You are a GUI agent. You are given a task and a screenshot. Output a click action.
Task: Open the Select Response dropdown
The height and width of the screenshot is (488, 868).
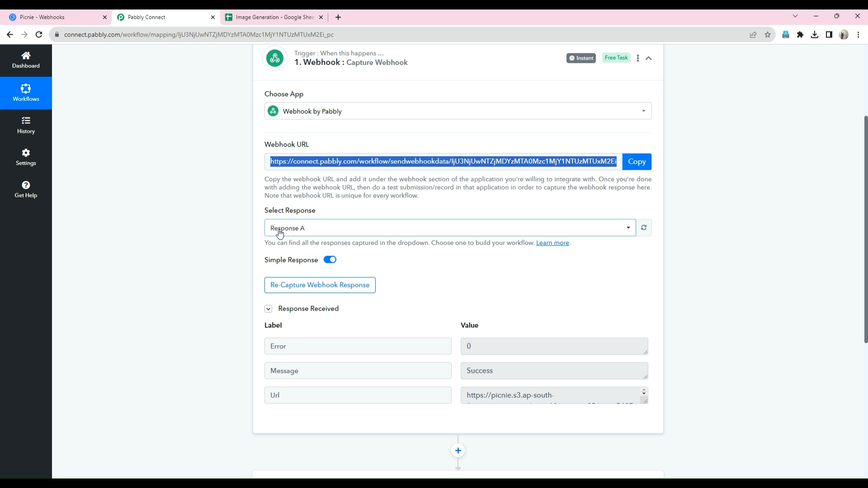pyautogui.click(x=450, y=228)
